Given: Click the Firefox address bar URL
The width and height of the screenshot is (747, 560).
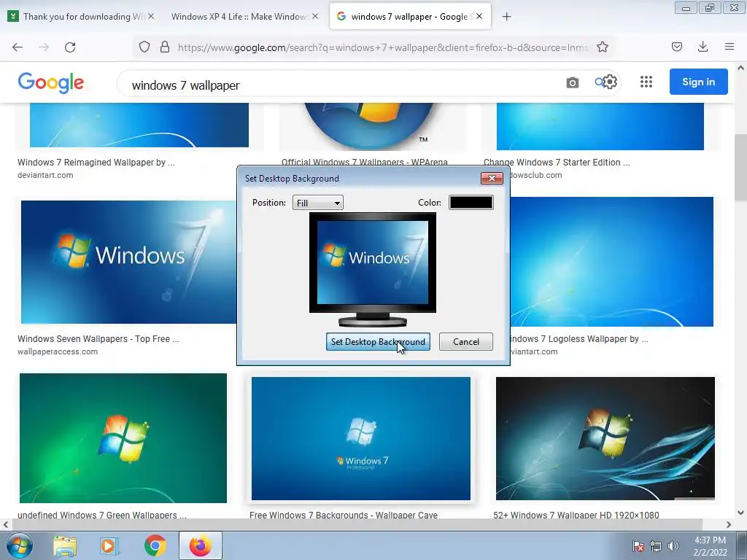Looking at the screenshot, I should (x=384, y=47).
